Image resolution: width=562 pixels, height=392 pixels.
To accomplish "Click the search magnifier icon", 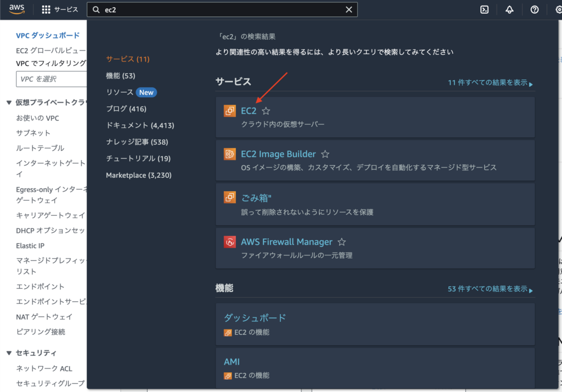I will click(x=96, y=10).
